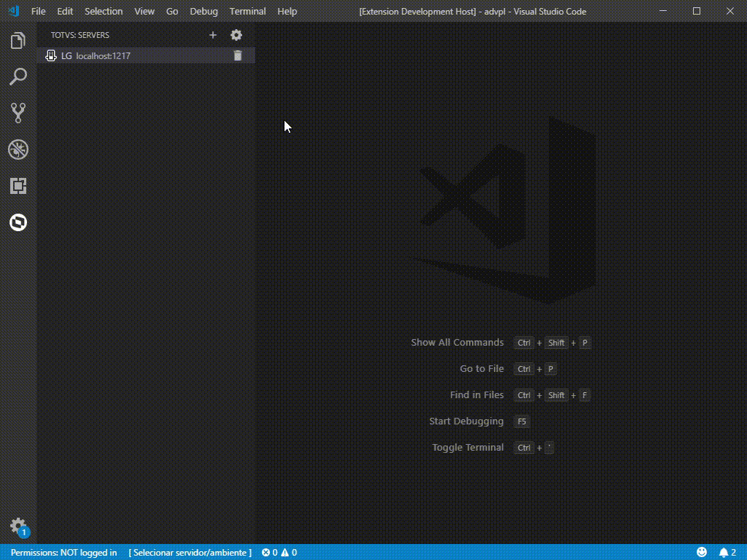The image size is (747, 560).
Task: Click the TOTVS: SERVERS panel title
Action: coord(80,35)
